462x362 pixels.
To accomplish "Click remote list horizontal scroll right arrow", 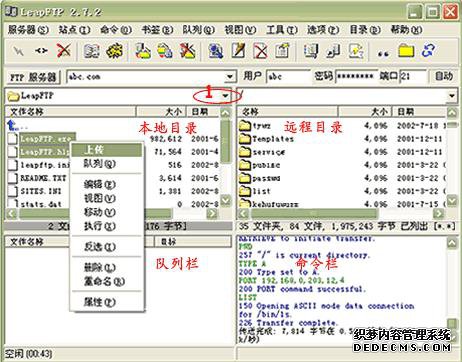I will pos(439,213).
